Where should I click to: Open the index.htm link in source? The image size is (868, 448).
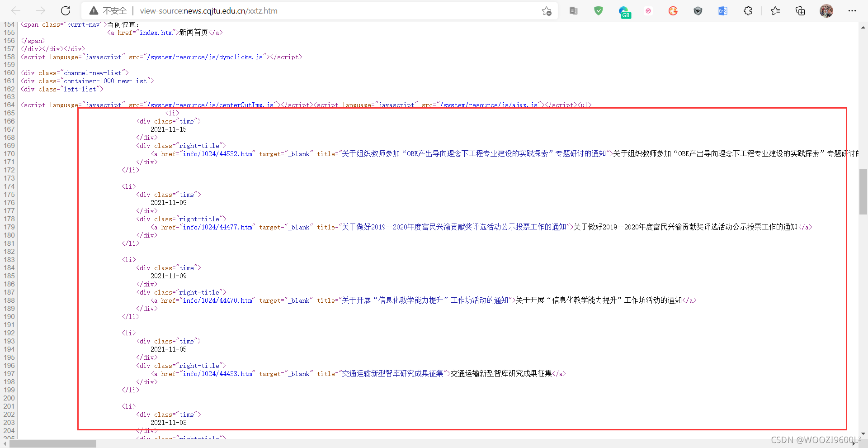156,33
